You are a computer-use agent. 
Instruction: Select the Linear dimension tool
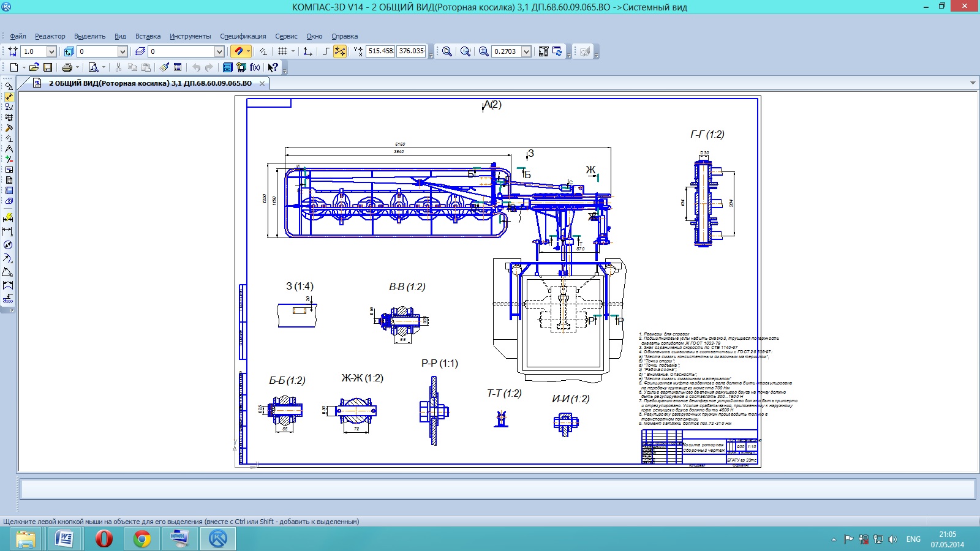pyautogui.click(x=8, y=231)
